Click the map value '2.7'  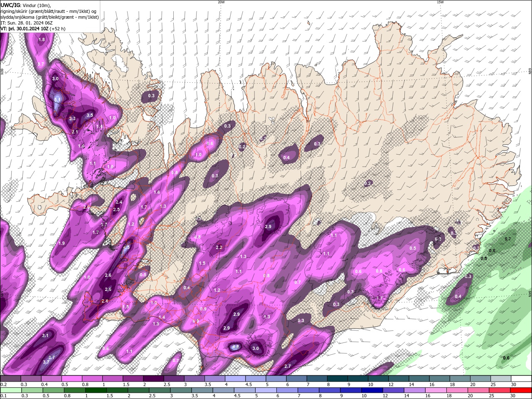coord(288,366)
